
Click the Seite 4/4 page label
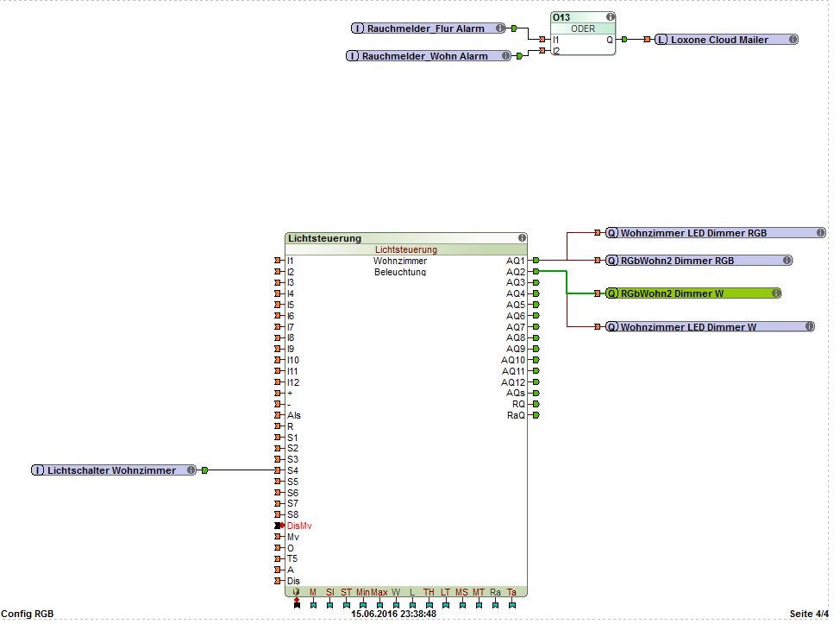tap(809, 614)
